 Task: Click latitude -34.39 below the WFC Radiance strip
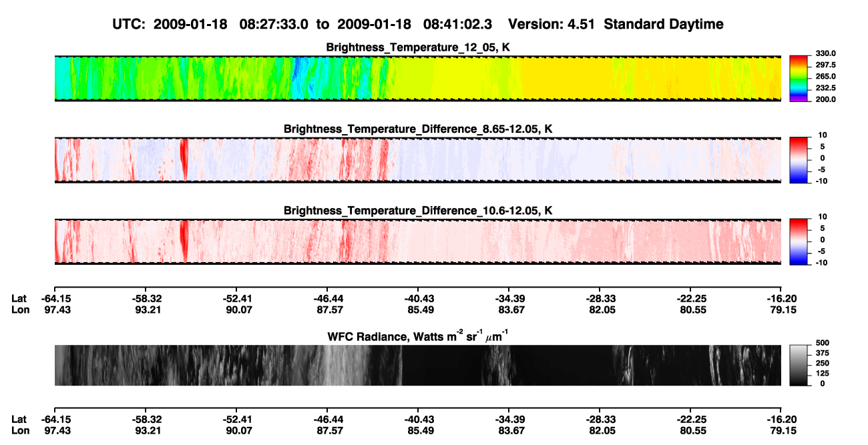pos(509,419)
